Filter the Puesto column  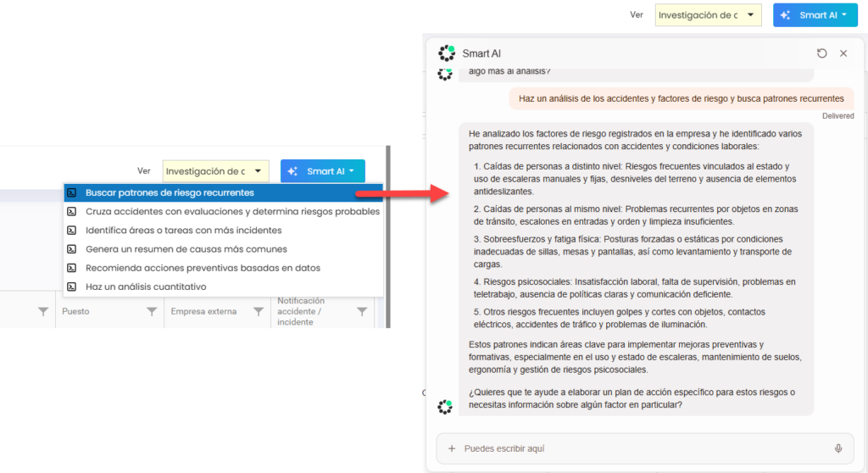pyautogui.click(x=152, y=312)
